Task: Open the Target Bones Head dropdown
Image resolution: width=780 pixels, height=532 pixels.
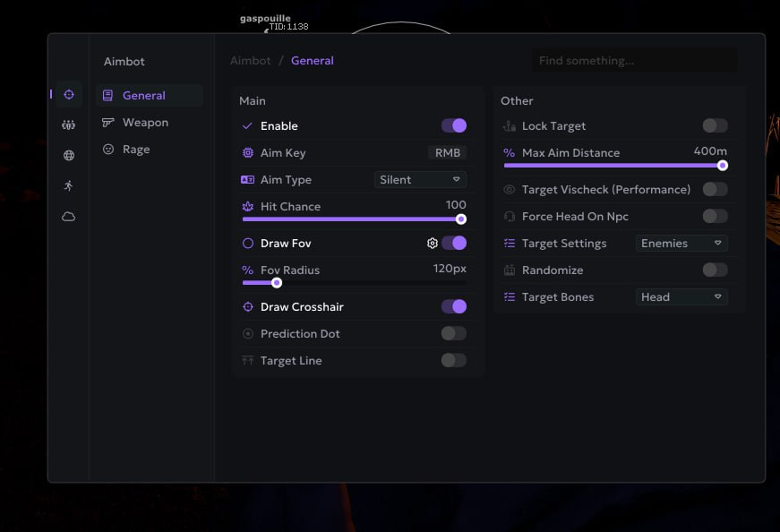Action: point(681,297)
